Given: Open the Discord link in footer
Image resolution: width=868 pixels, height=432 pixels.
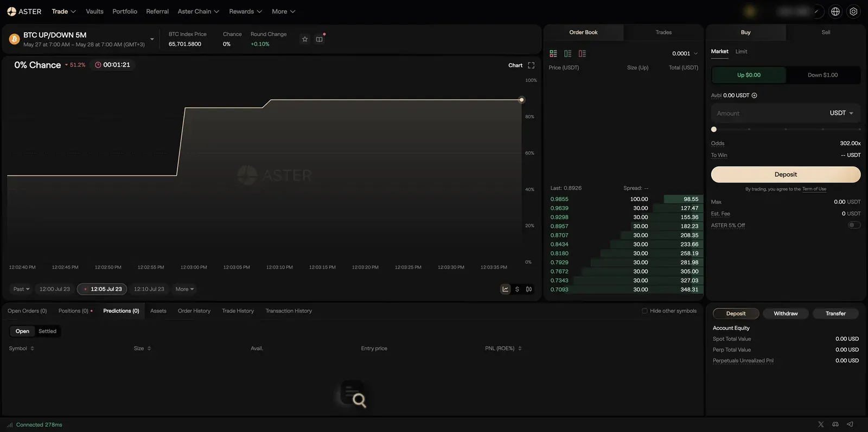Looking at the screenshot, I should tap(835, 424).
